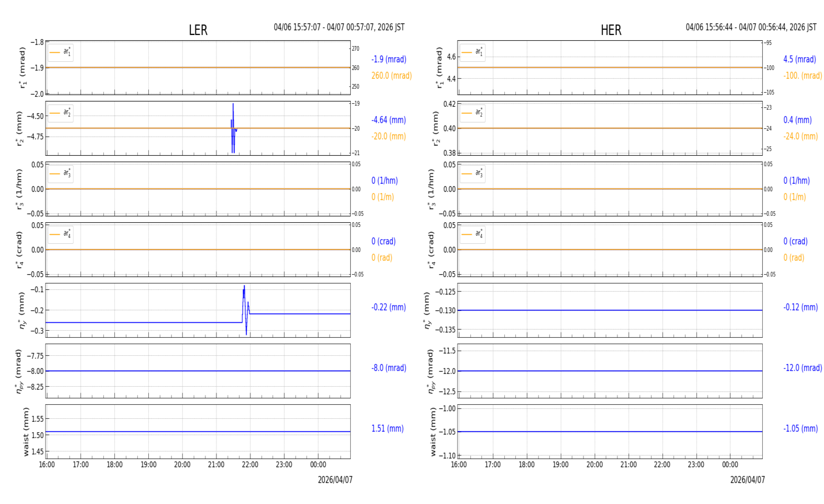Image resolution: width=824 pixels, height=504 pixels.
Task: Click the blue spike in the LER r2* plot
Action: point(233,128)
